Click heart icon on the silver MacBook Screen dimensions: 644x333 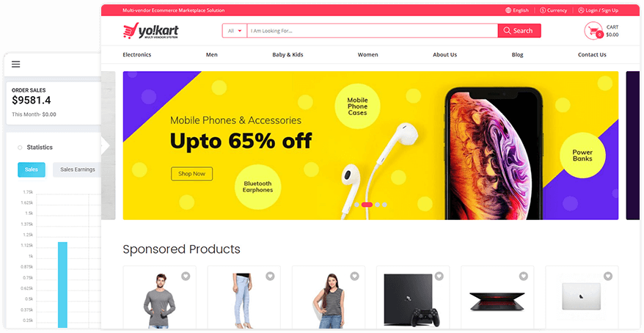(x=608, y=277)
